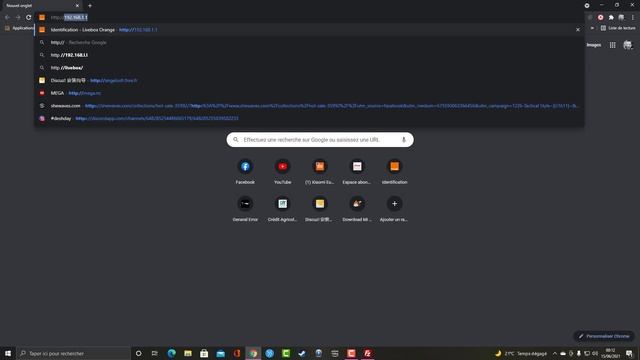Click Personnaliser Chrome button
The image size is (640, 360).
[604, 336]
